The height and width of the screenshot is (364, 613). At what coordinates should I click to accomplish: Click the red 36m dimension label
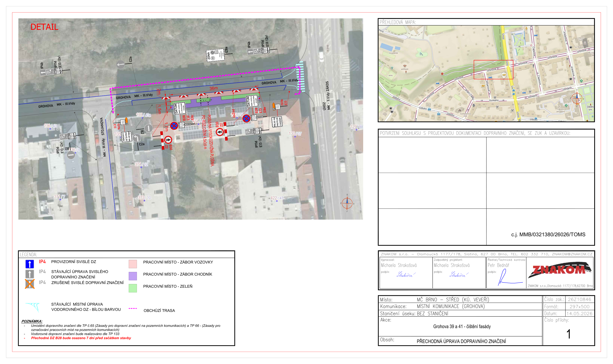213,88
